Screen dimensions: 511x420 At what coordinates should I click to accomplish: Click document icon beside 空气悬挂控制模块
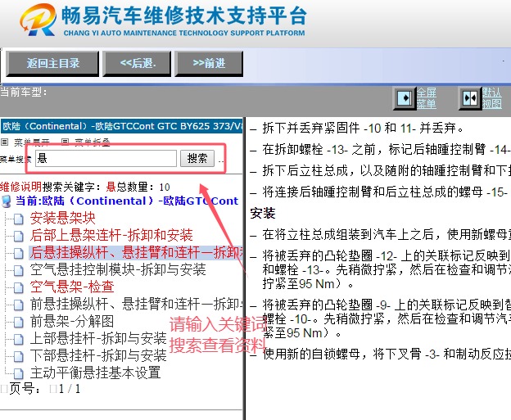click(19, 270)
